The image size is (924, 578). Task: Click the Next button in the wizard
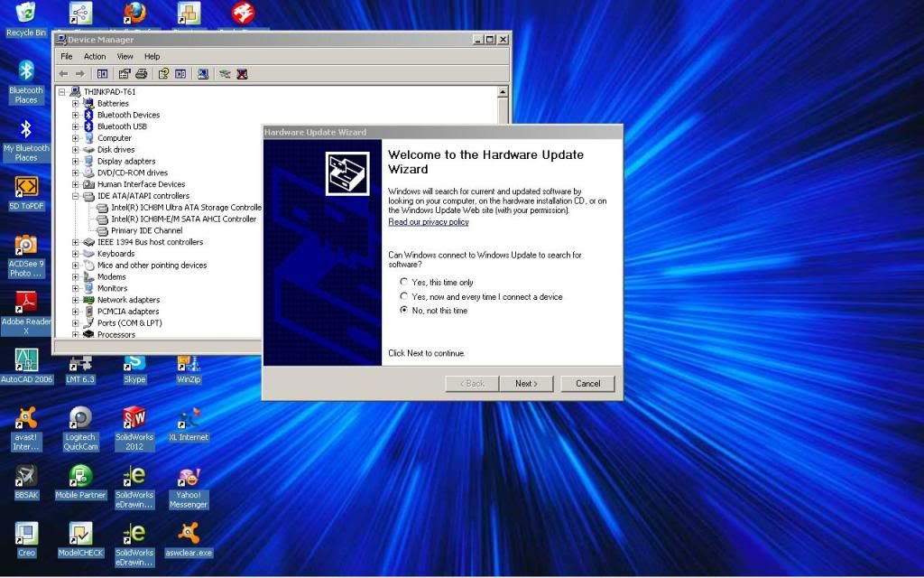click(x=526, y=383)
